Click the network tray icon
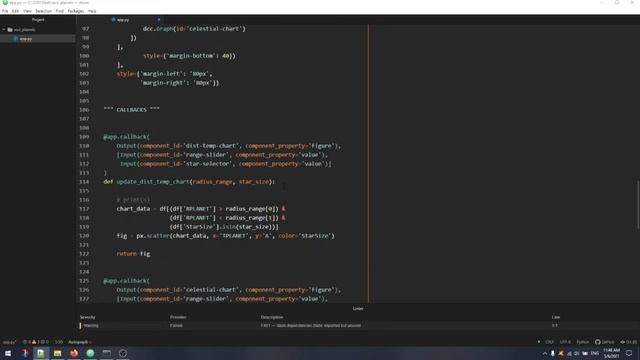The height and width of the screenshot is (360, 640). (x=569, y=353)
